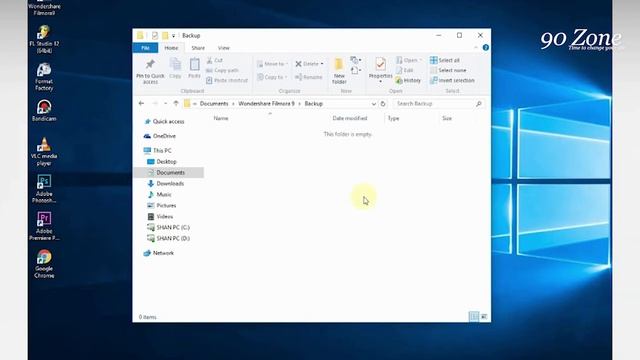The height and width of the screenshot is (360, 640).
Task: Click the Copy ribbon icon
Action: click(x=175, y=68)
